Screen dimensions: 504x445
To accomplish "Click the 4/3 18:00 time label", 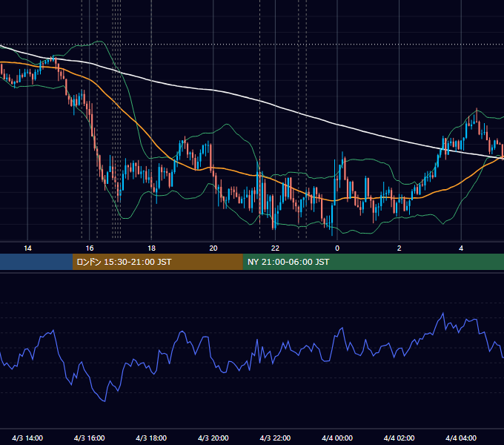I will [x=151, y=438].
